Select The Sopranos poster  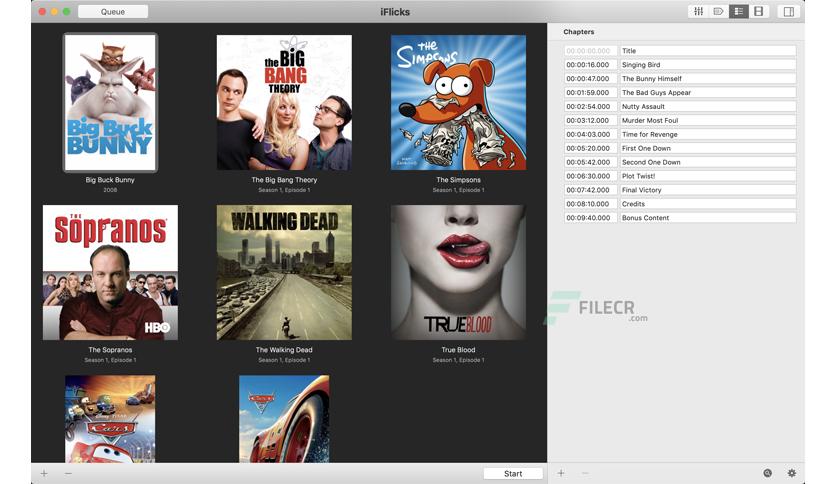click(110, 272)
